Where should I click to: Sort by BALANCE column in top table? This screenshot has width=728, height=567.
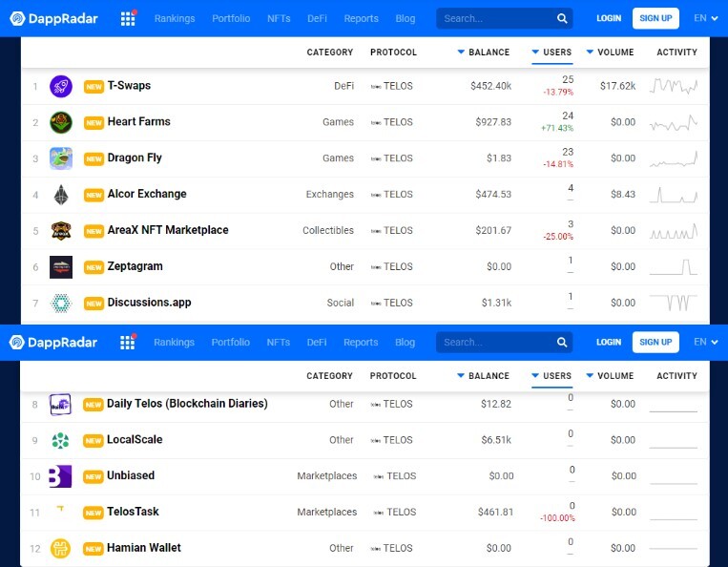(484, 52)
